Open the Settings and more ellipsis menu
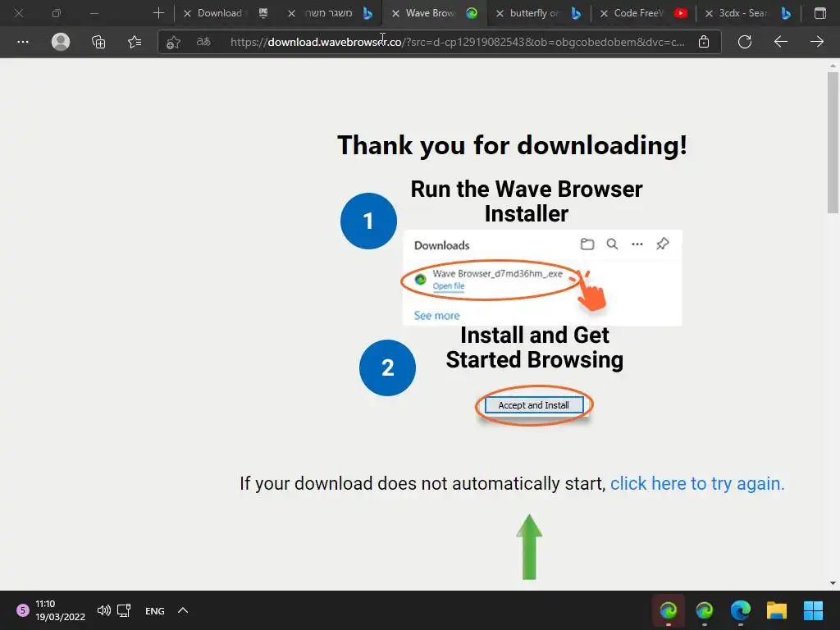 (22, 42)
